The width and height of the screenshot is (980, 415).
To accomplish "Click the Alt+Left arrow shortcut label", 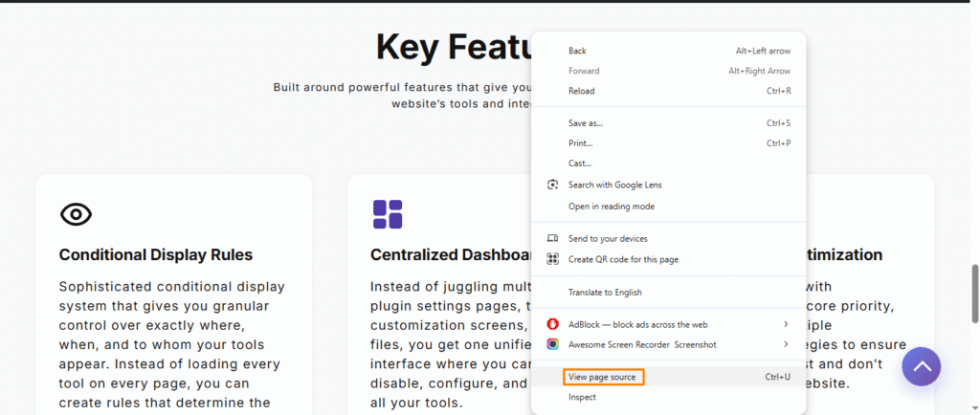I will (763, 51).
